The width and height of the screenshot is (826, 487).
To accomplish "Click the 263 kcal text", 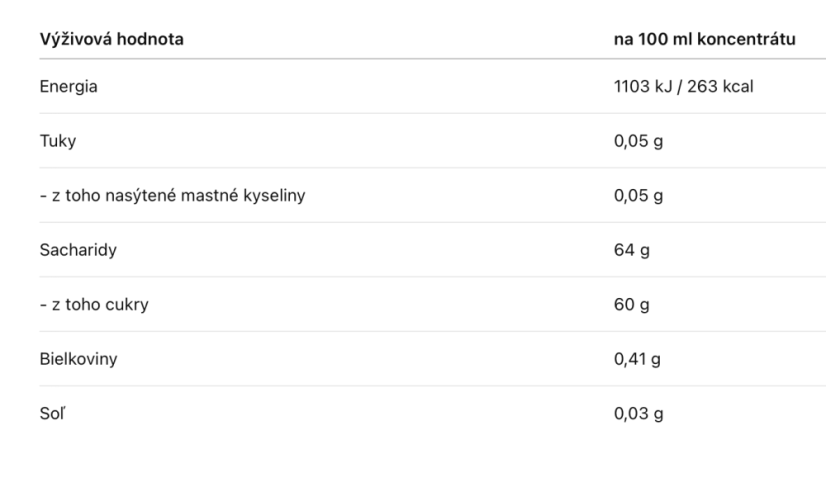I will coord(720,86).
